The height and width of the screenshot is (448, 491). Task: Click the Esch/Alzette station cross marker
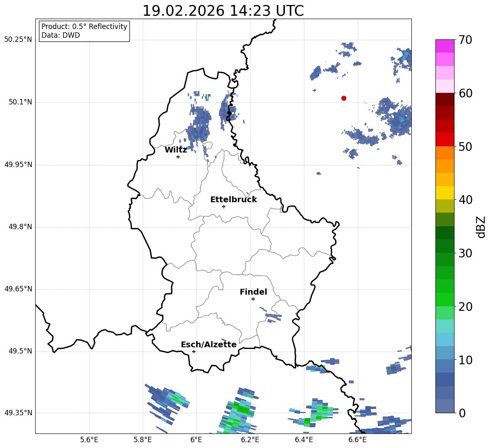point(194,351)
